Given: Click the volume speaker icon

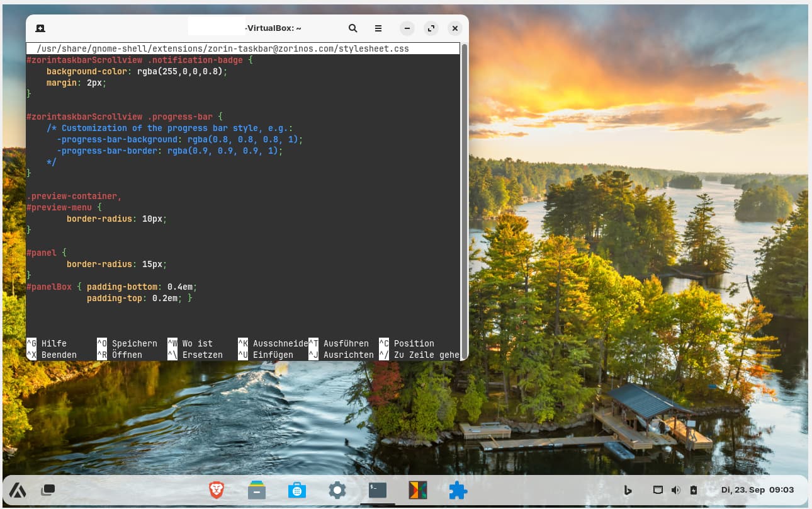Looking at the screenshot, I should (x=675, y=489).
